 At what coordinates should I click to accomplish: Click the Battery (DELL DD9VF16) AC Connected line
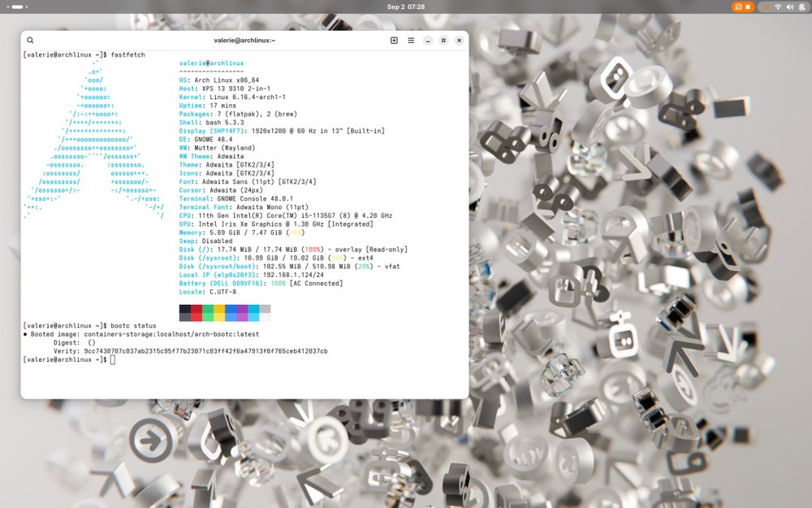pyautogui.click(x=261, y=284)
